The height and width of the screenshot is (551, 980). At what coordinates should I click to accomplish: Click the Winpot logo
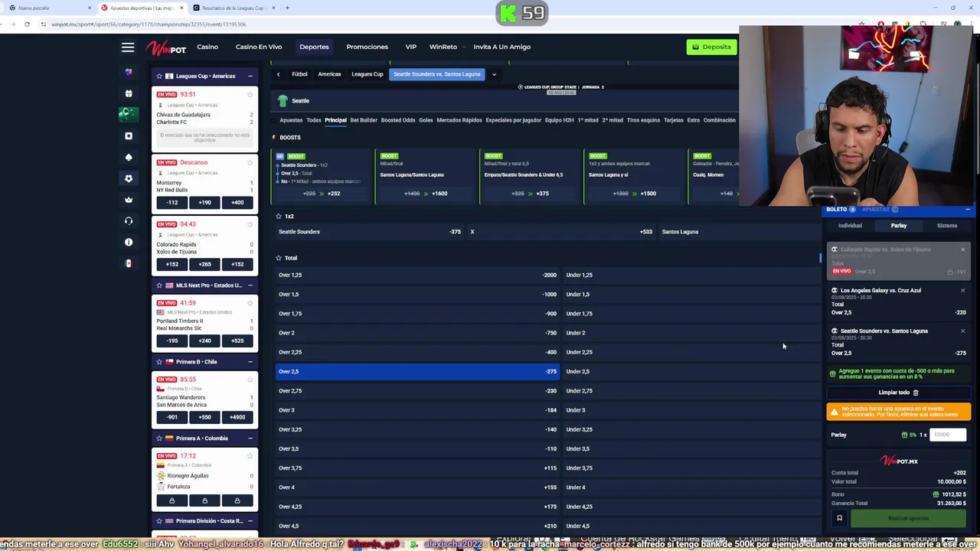[x=166, y=47]
